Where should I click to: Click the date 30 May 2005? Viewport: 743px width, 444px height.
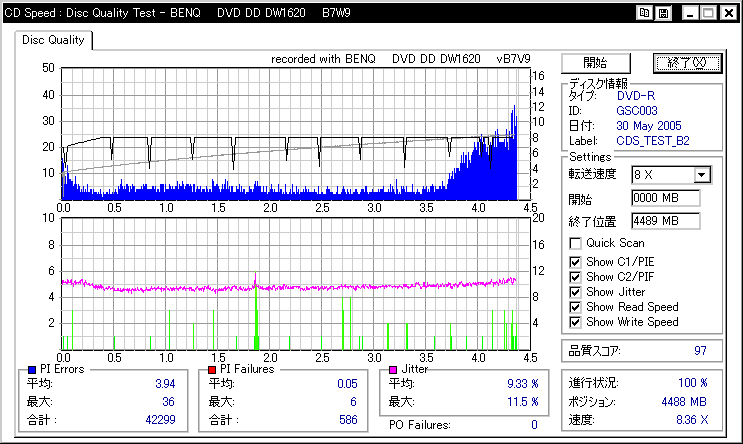coord(649,126)
